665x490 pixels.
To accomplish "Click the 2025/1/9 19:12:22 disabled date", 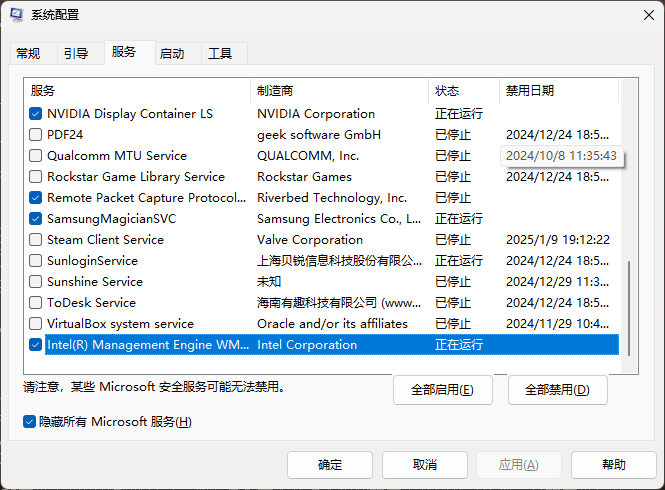I will click(x=558, y=240).
